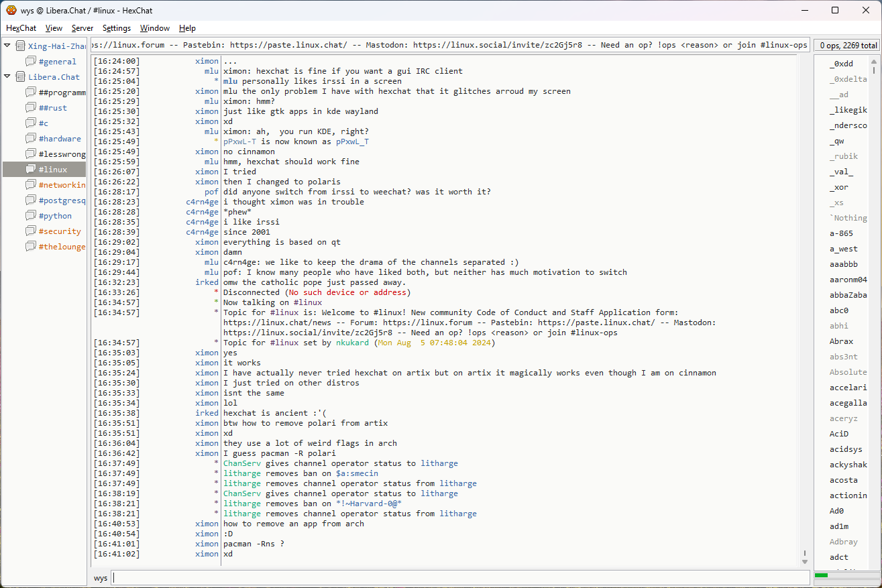This screenshot has height=588, width=882.
Task: Collapse the Libera.Chat server tree
Action: coord(7,77)
